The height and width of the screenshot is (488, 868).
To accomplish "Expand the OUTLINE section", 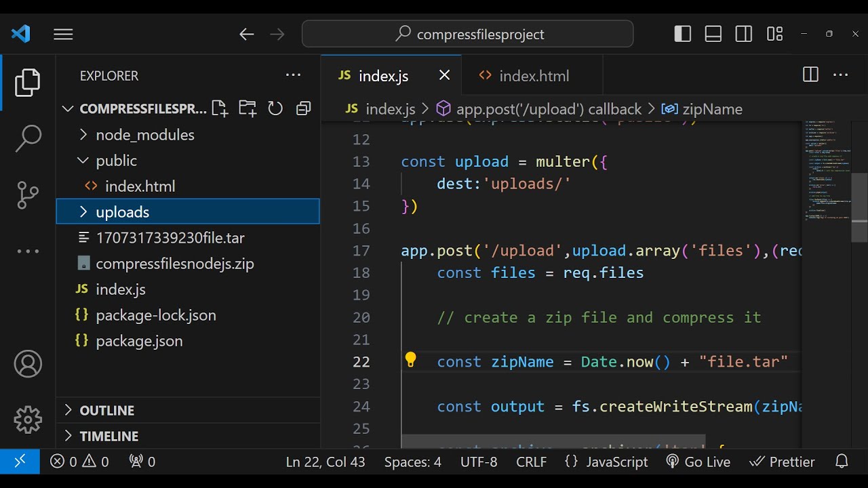I will click(106, 410).
